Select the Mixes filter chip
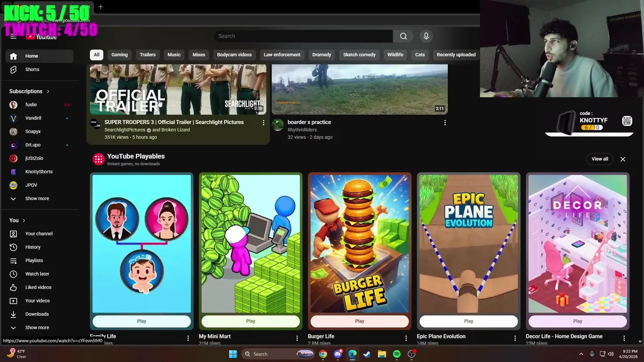 point(199,55)
